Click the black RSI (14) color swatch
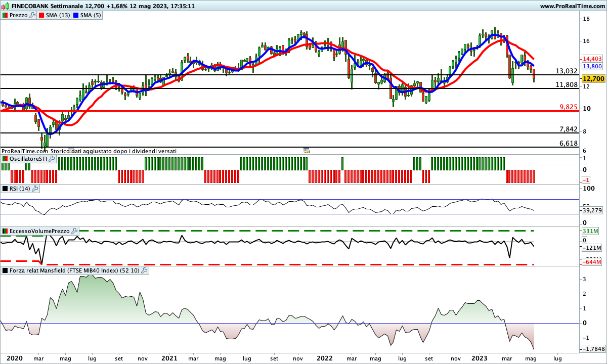This screenshot has width=607, height=364. click(x=5, y=189)
